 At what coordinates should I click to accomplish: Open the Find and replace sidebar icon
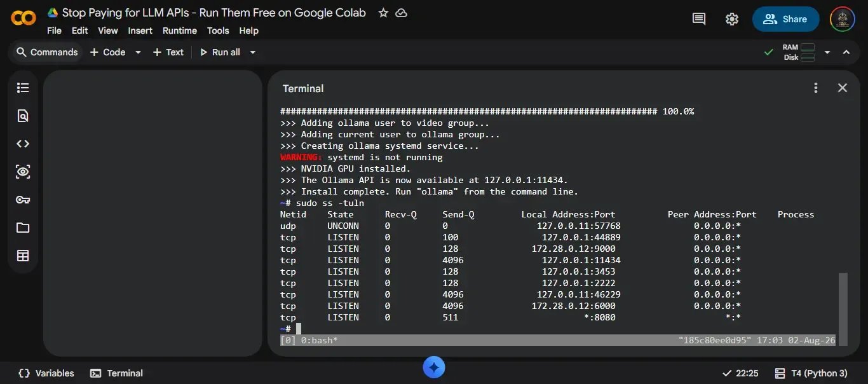tap(23, 116)
